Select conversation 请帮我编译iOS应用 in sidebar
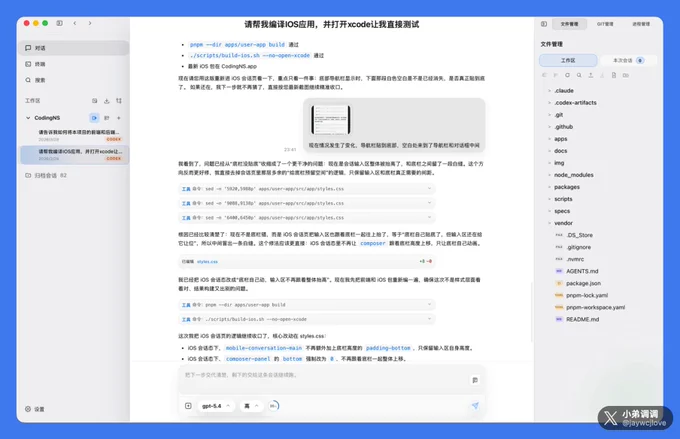The image size is (680, 439). (75, 154)
